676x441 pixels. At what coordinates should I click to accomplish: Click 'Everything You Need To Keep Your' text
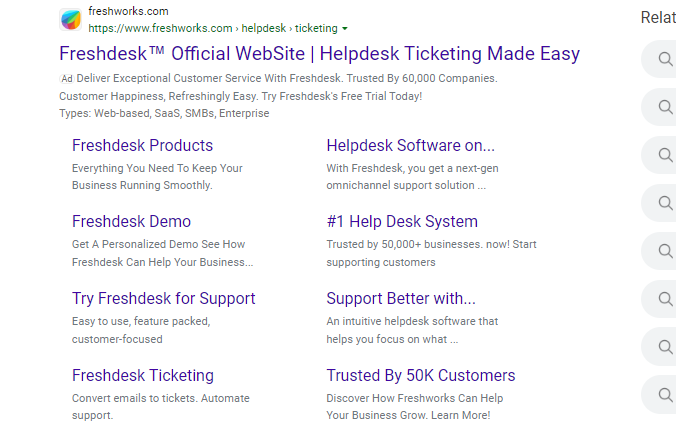pos(157,168)
